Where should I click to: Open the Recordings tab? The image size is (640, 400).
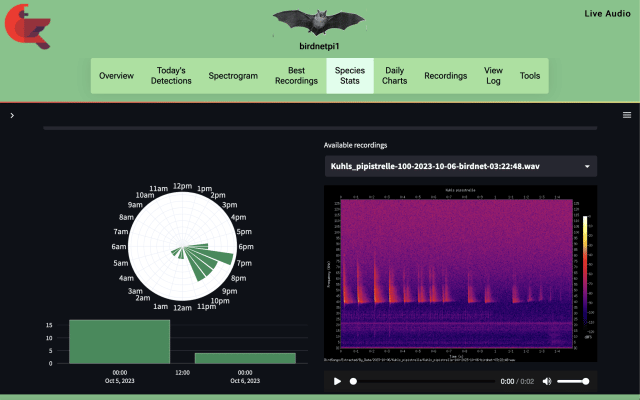click(x=445, y=76)
